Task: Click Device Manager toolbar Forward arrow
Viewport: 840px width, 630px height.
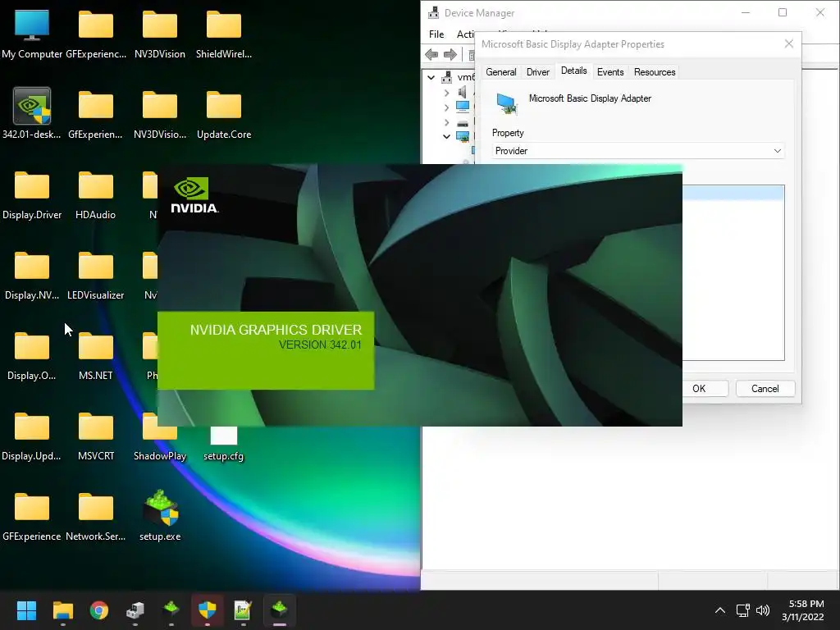Action: (450, 54)
